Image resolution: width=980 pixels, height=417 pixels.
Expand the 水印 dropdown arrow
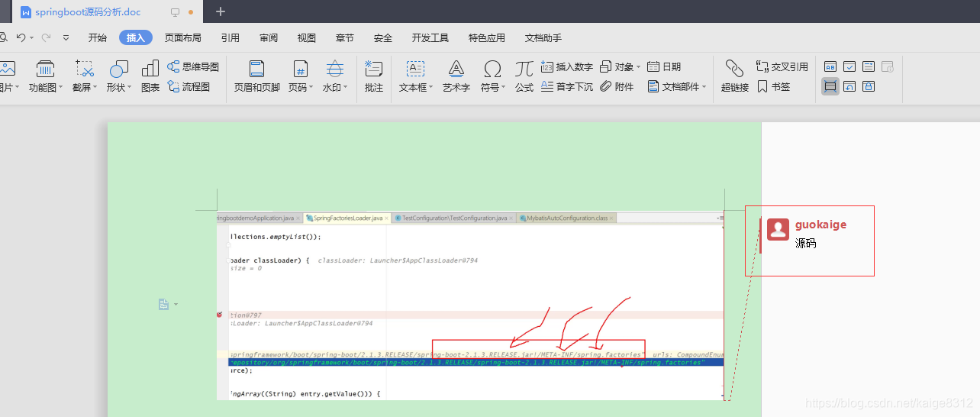point(345,88)
